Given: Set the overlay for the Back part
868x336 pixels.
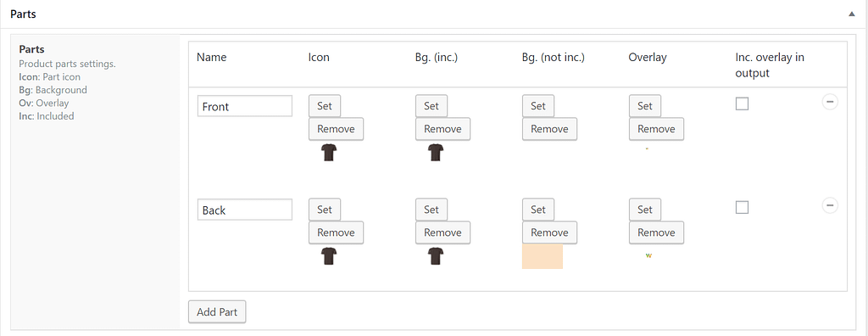Looking at the screenshot, I should [x=645, y=210].
